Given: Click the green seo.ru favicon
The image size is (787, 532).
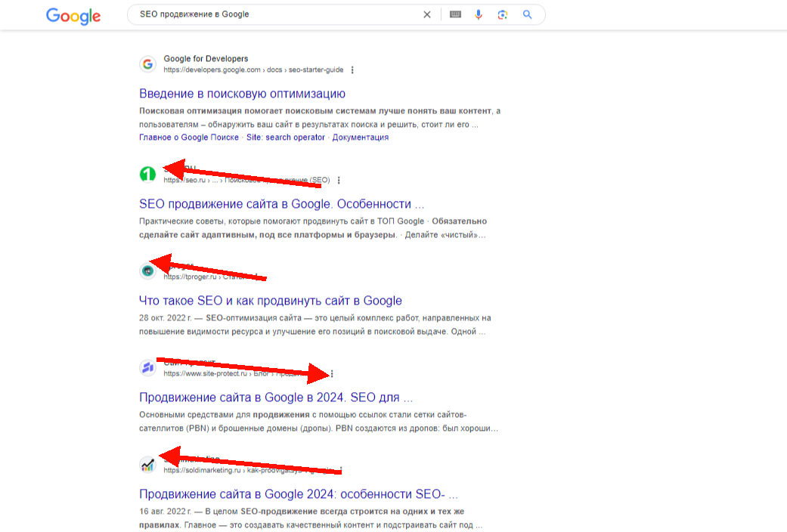Looking at the screenshot, I should tap(147, 175).
